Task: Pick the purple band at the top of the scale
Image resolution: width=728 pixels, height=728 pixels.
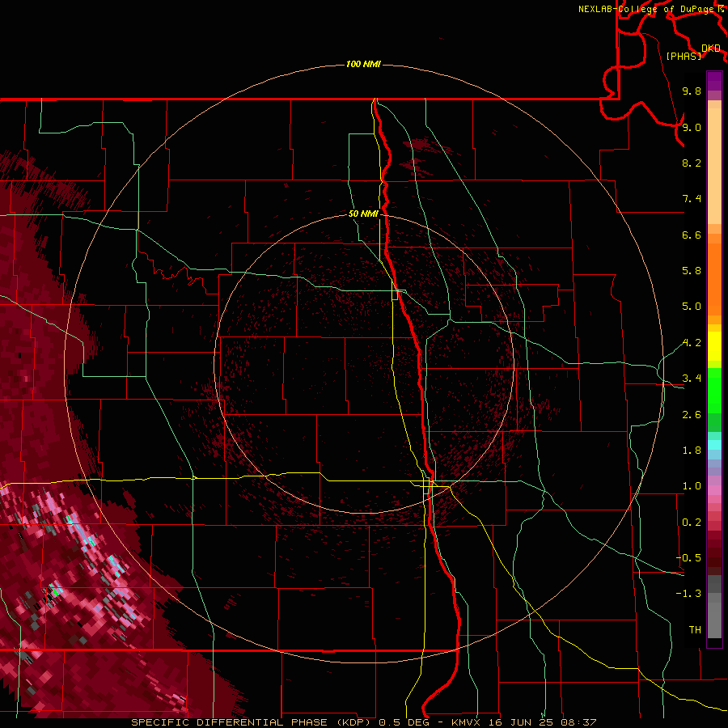Action: pos(714,81)
